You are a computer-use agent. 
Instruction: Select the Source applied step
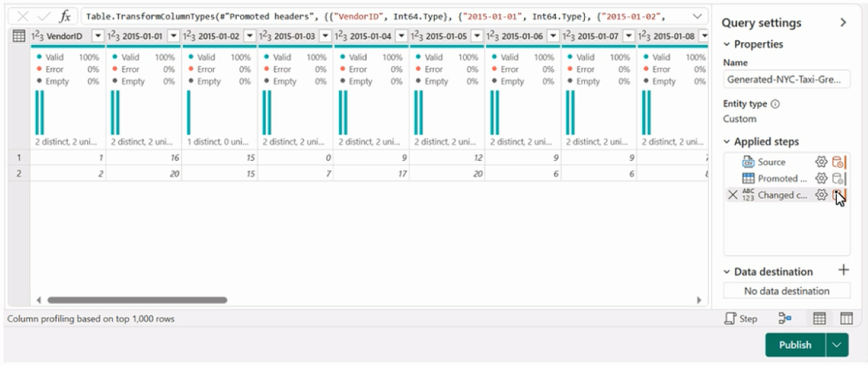click(771, 162)
